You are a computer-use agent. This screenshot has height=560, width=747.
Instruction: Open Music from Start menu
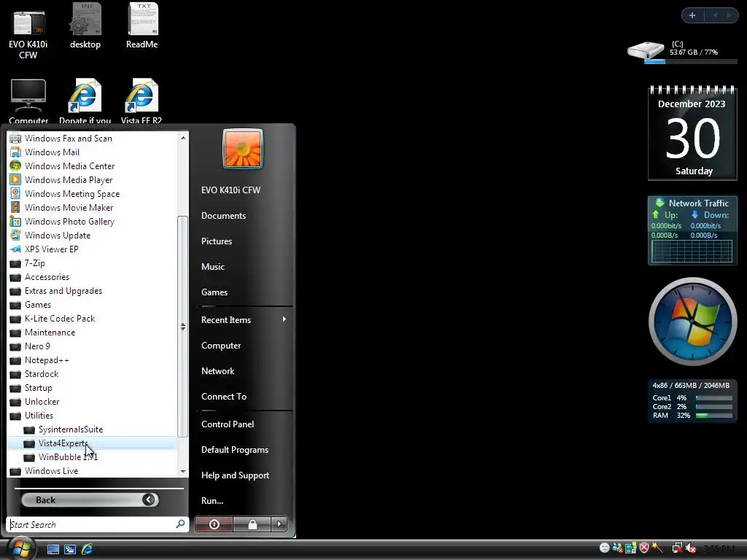213,267
